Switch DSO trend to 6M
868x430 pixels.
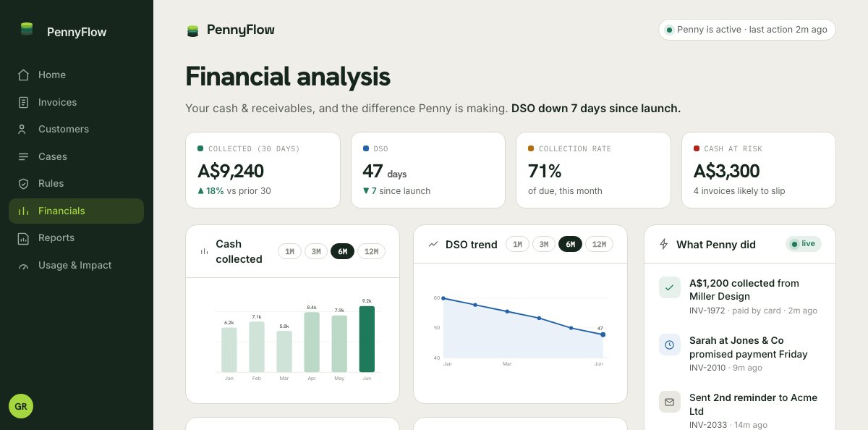tap(571, 244)
